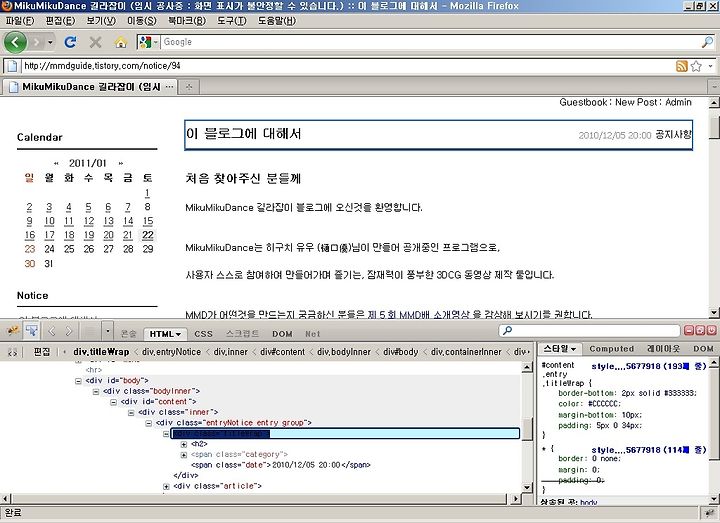Image resolution: width=720 pixels, height=523 pixels.
Task: Click the New Post link
Action: pos(636,102)
